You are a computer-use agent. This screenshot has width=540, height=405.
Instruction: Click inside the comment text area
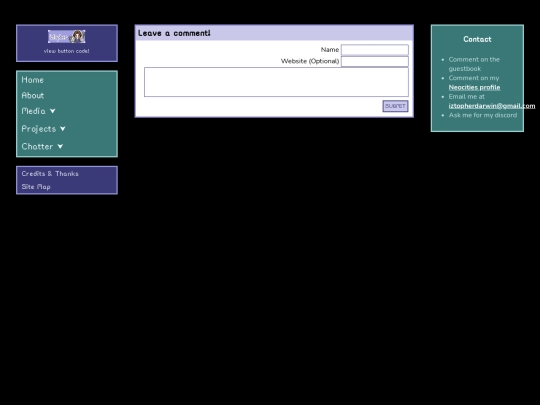(276, 82)
